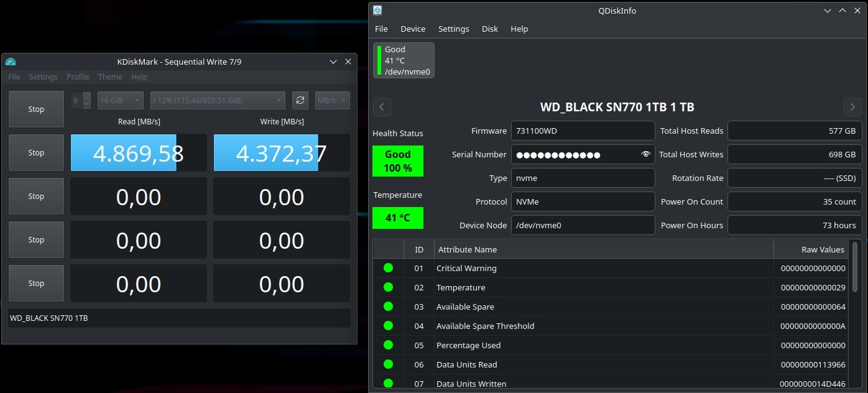Minimize the KDiskMark window
This screenshot has height=393, width=868.
pyautogui.click(x=333, y=62)
